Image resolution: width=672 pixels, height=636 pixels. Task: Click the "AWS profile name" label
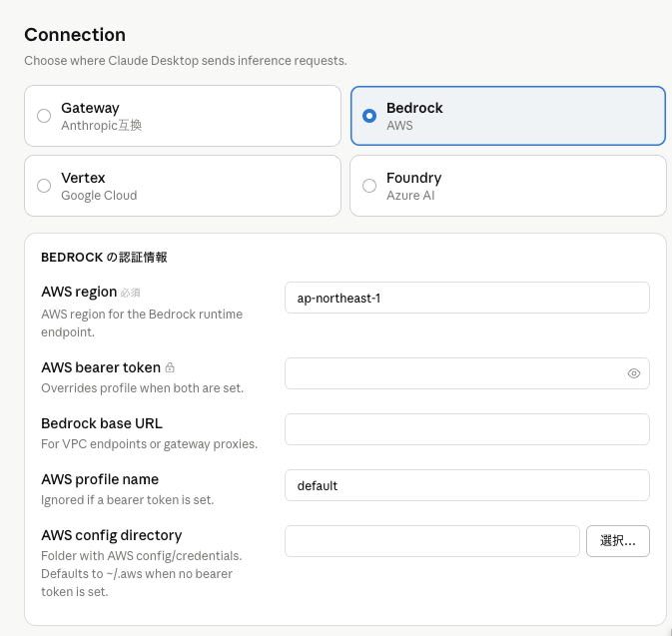pyautogui.click(x=100, y=479)
